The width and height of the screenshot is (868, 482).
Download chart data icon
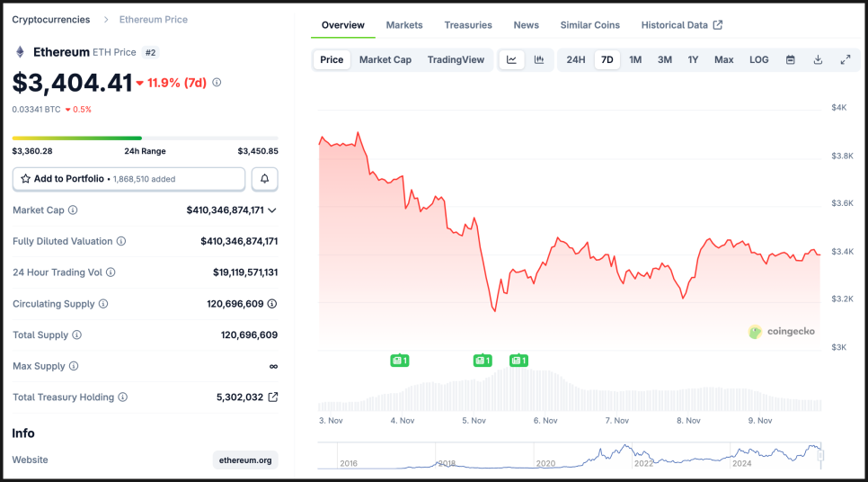pos(818,59)
